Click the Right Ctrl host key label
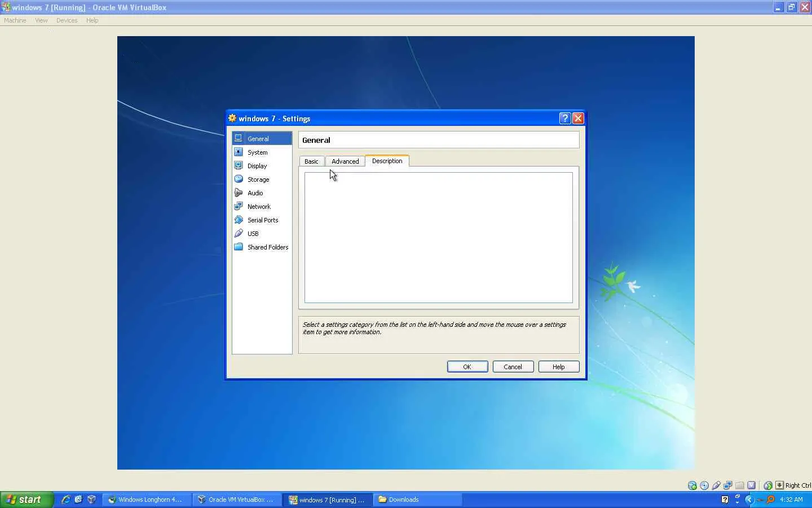The width and height of the screenshot is (812, 508). [798, 485]
